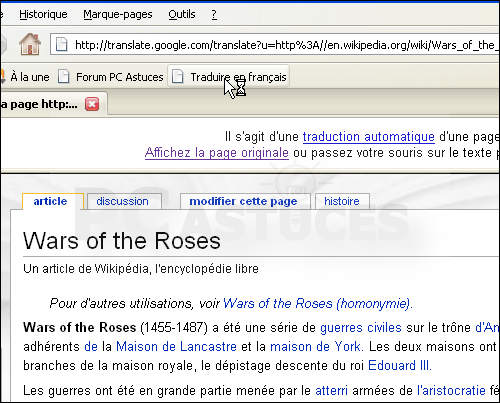Click the Wars of the Roses heading

click(122, 241)
